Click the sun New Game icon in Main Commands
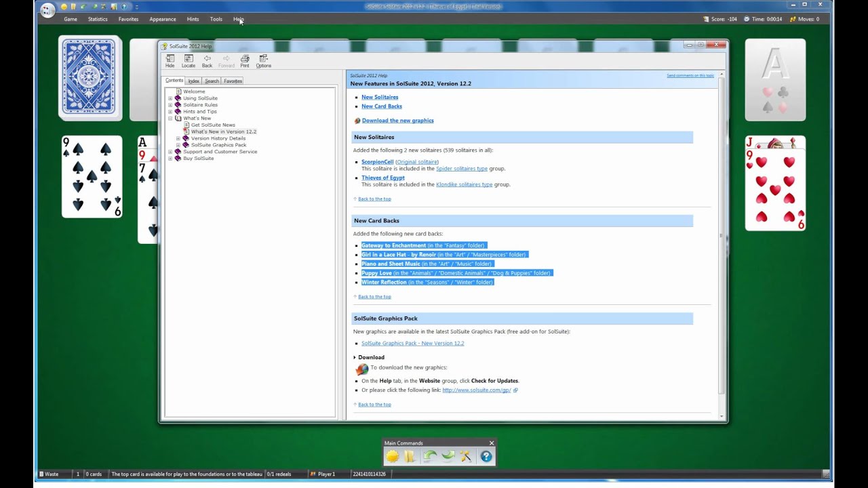Image resolution: width=868 pixels, height=488 pixels. click(393, 457)
